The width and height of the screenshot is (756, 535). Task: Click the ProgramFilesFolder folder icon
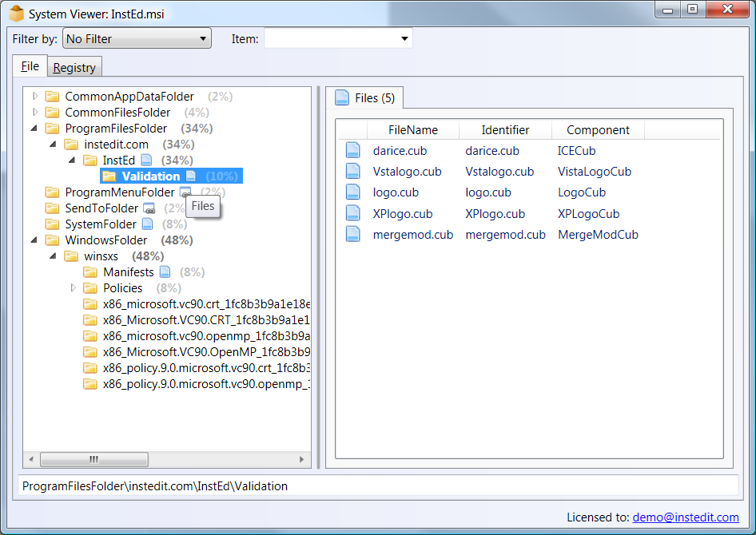click(52, 129)
